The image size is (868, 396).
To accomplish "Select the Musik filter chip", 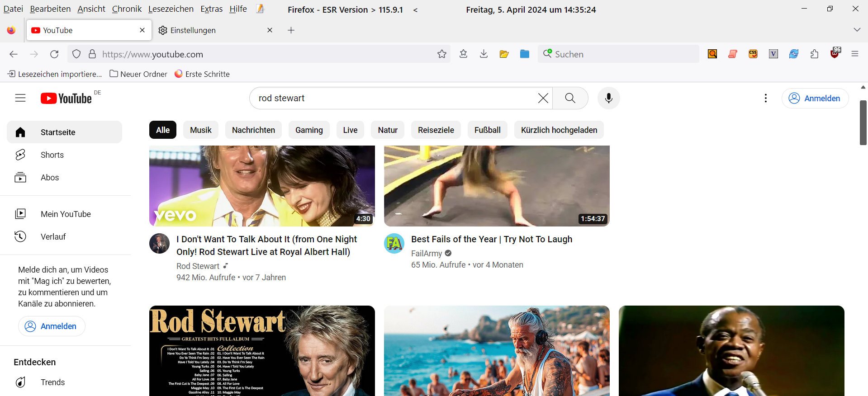I will [x=200, y=130].
